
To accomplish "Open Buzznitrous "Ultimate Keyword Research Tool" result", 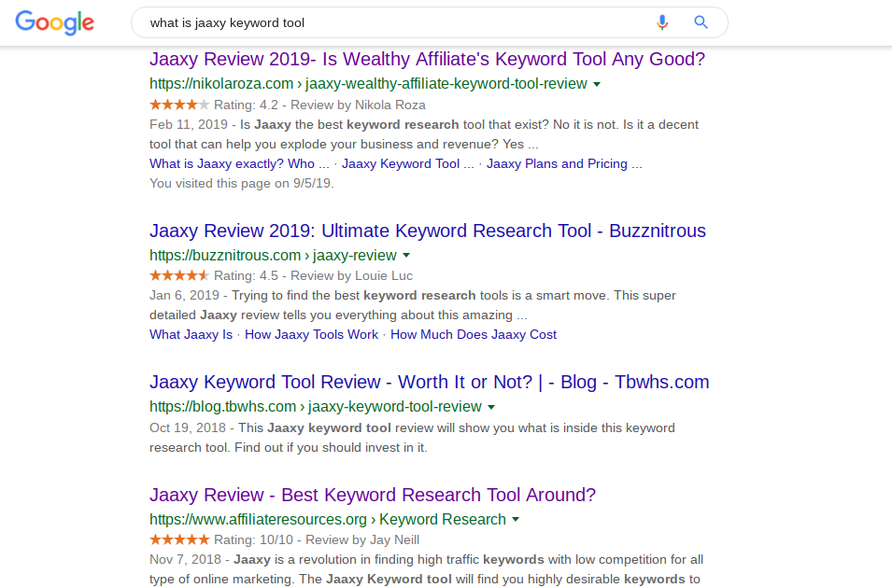I will [x=428, y=231].
